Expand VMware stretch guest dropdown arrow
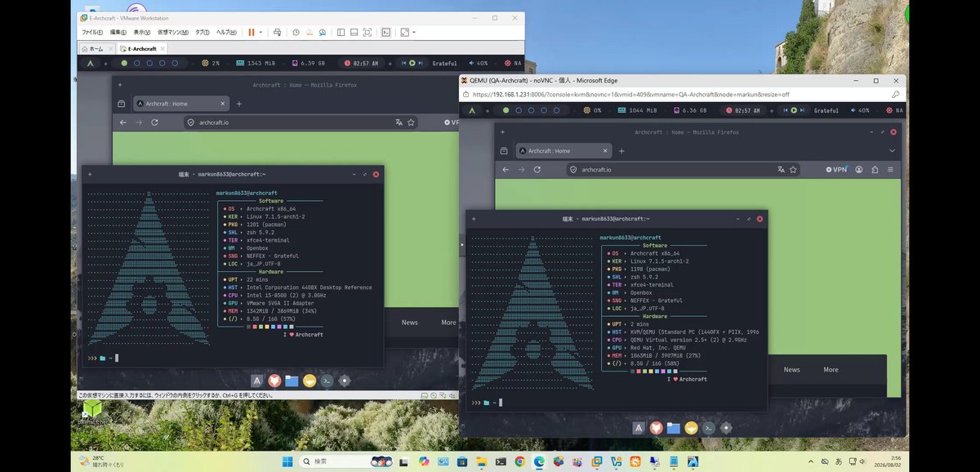This screenshot has height=472, width=980. (414, 32)
